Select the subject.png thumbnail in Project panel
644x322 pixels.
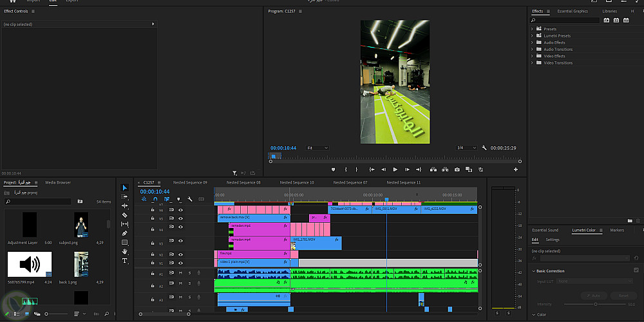(x=81, y=226)
